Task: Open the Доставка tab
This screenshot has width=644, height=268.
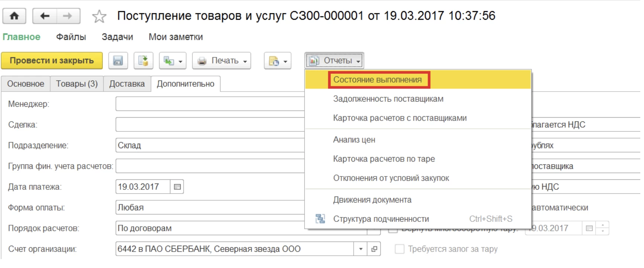Action: coord(127,84)
